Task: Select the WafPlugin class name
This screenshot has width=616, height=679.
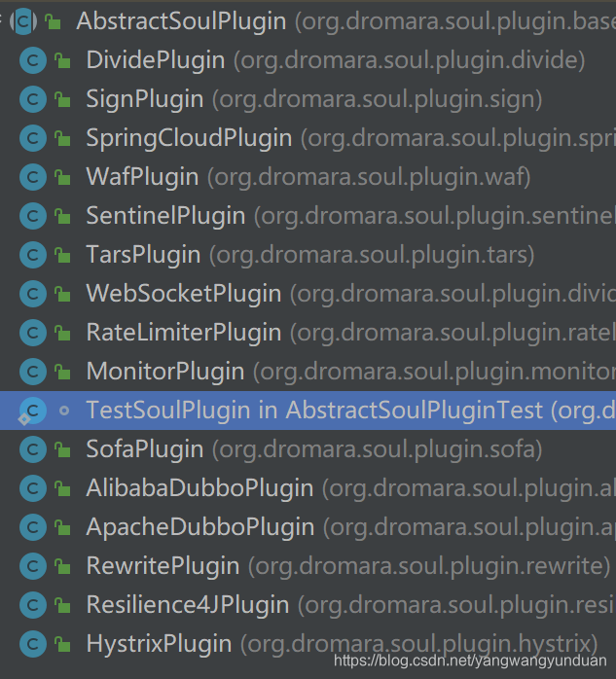Action: (x=142, y=177)
